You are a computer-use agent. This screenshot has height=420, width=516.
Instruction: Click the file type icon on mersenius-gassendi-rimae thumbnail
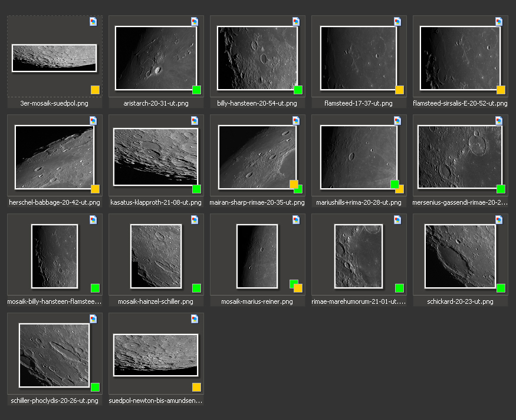click(499, 121)
